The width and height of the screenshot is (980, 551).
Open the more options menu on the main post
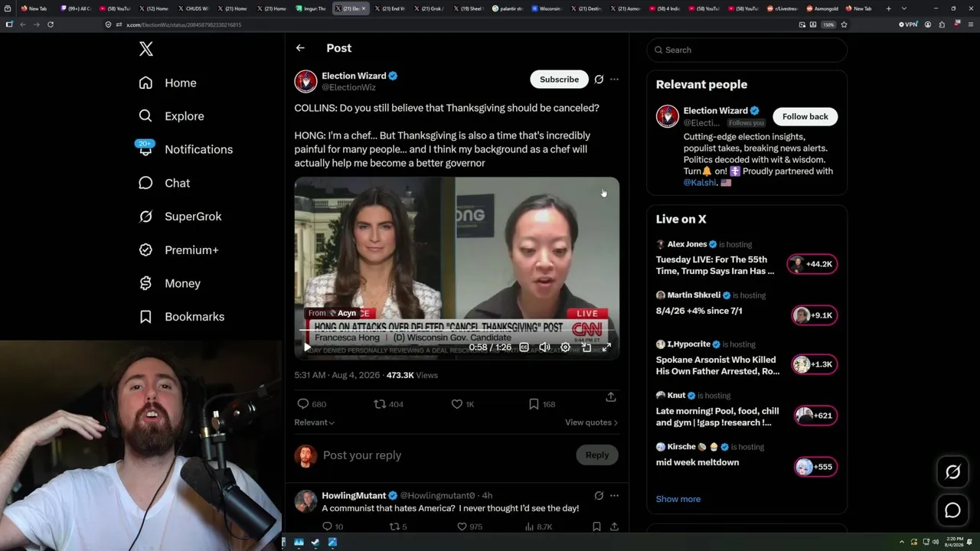pyautogui.click(x=614, y=80)
